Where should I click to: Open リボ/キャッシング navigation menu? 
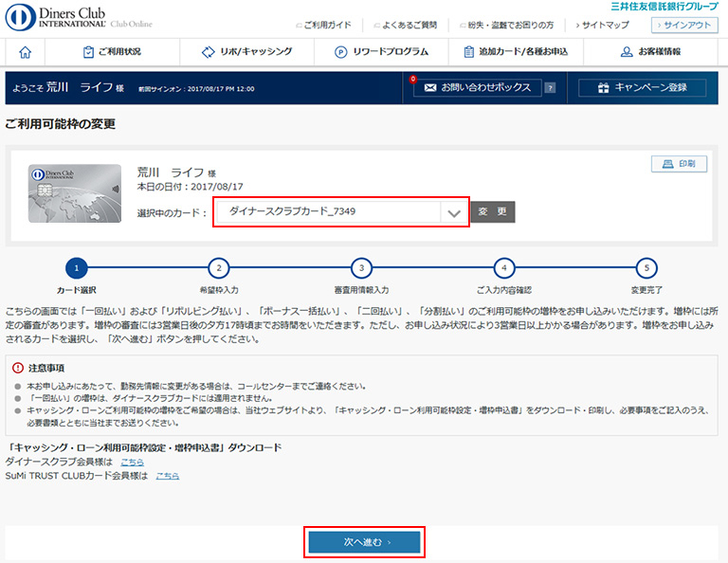(x=247, y=52)
